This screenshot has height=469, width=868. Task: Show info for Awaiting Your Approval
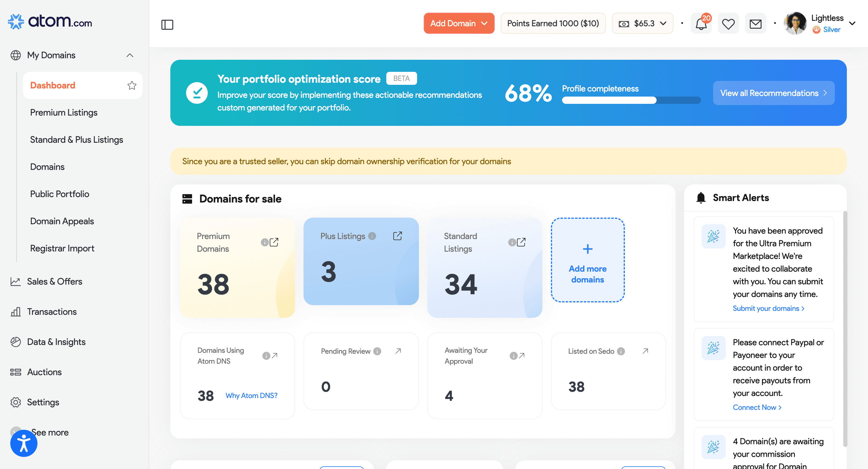[x=513, y=356]
